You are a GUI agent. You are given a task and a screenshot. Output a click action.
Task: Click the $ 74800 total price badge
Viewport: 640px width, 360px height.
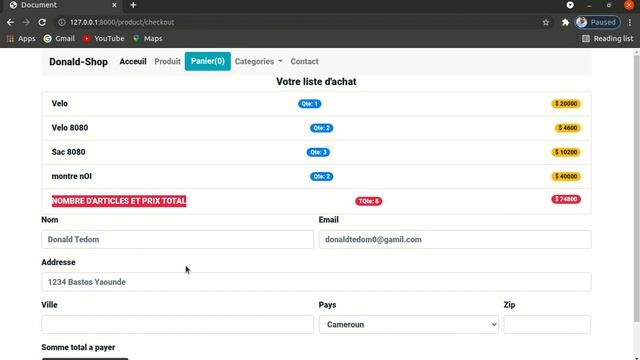[x=566, y=199]
